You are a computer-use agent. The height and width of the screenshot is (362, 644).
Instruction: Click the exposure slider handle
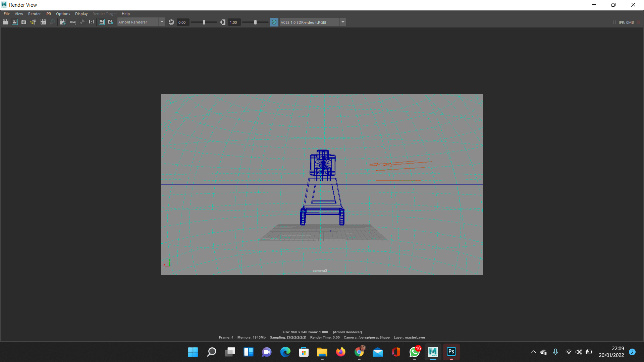(x=204, y=22)
